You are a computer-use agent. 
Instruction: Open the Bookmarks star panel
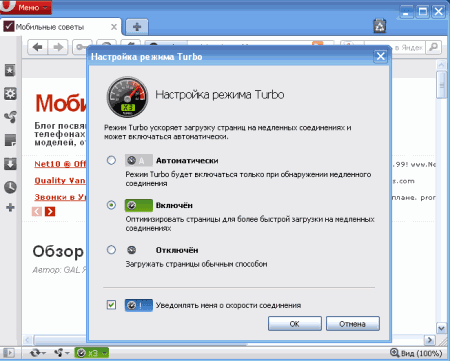10,70
